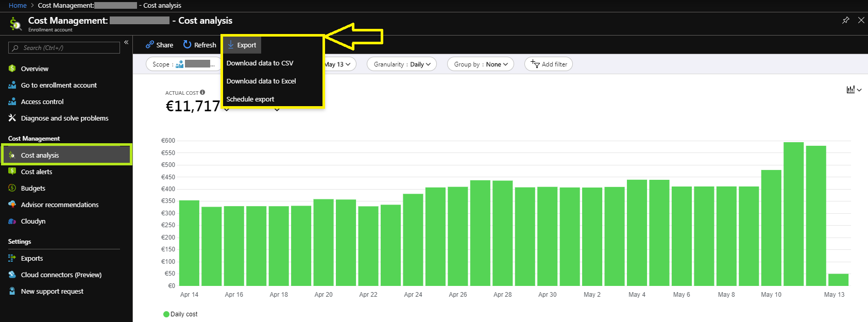Open Cloudyn from the sidebar

point(33,221)
